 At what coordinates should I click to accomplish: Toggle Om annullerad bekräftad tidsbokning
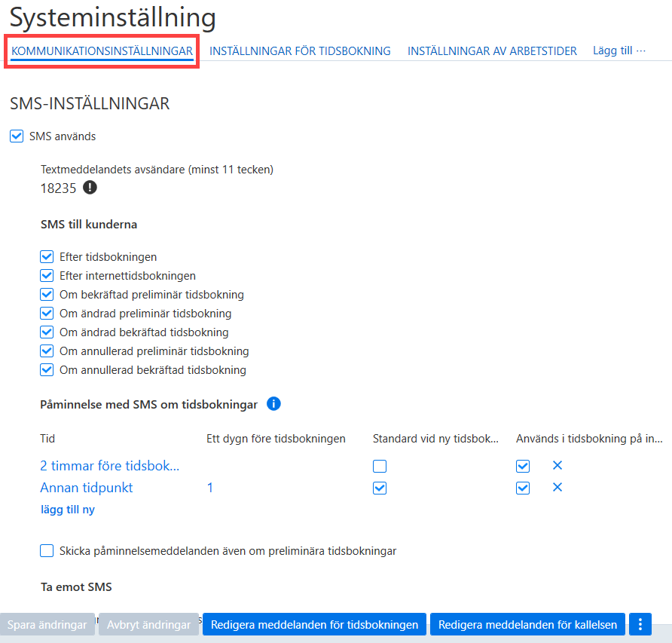[47, 370]
